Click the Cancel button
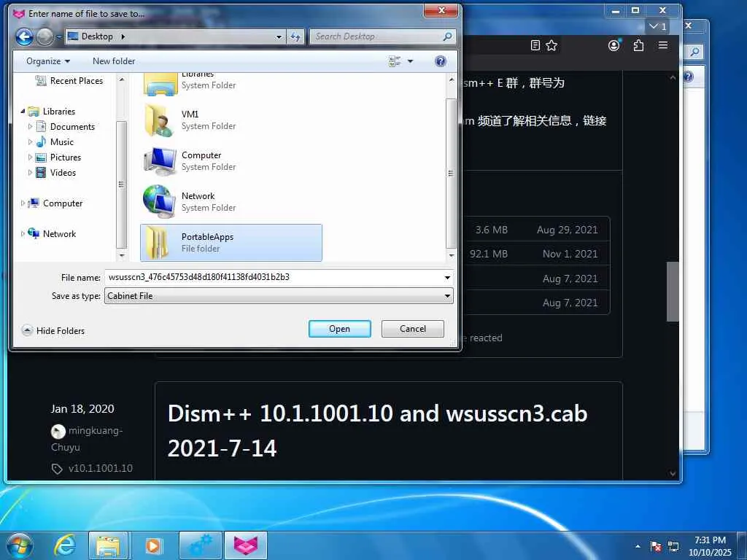 [x=413, y=329]
